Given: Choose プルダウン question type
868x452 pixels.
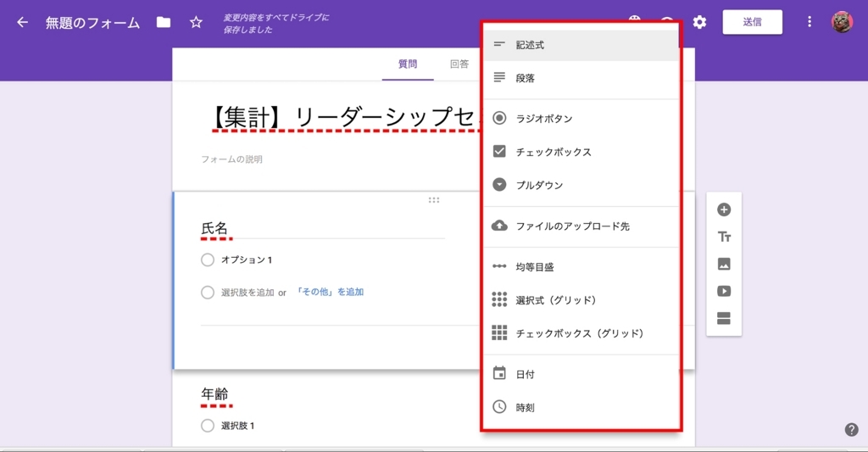Looking at the screenshot, I should click(581, 185).
